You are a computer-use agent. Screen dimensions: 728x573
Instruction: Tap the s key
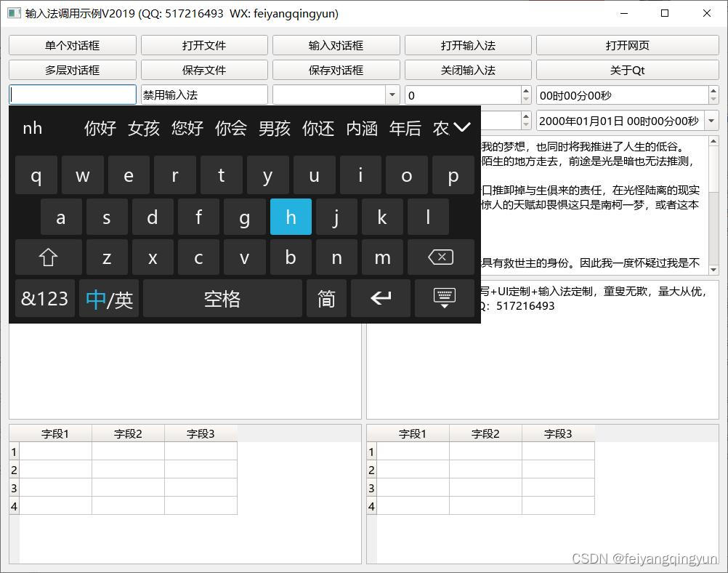click(107, 217)
